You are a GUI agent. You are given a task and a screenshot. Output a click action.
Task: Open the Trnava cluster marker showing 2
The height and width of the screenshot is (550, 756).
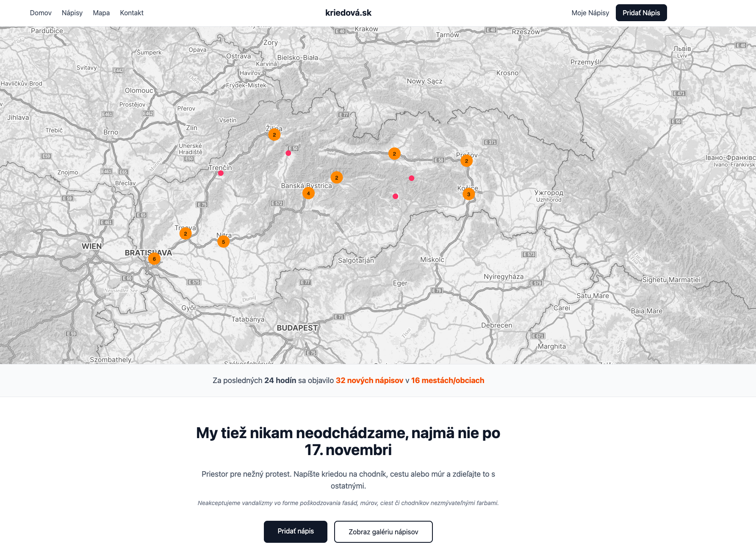pos(186,233)
